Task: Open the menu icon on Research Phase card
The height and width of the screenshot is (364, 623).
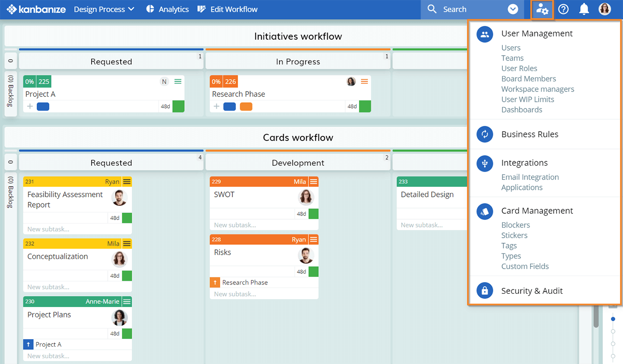Action: (364, 81)
